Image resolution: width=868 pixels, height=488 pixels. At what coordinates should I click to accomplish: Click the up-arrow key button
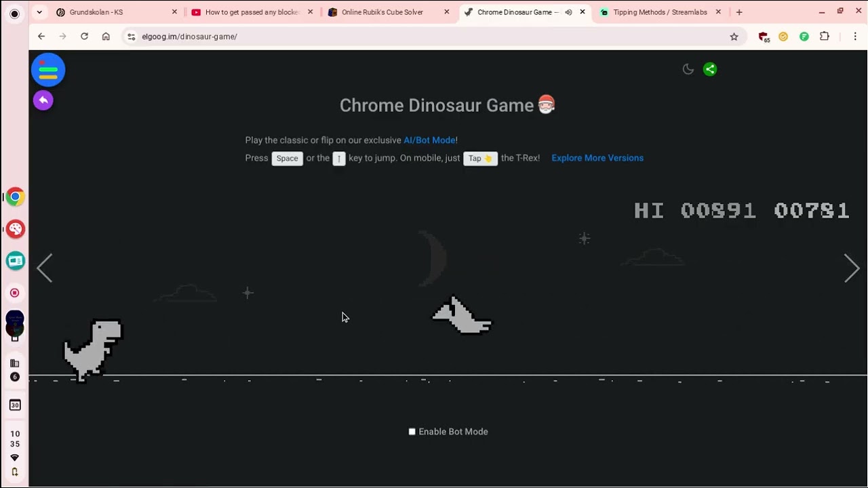(339, 159)
